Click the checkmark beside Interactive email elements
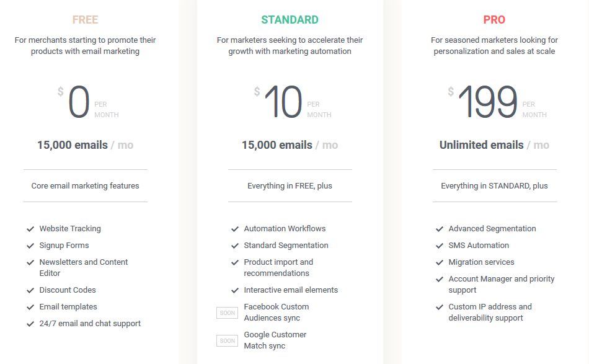The width and height of the screenshot is (589, 364). 235,290
